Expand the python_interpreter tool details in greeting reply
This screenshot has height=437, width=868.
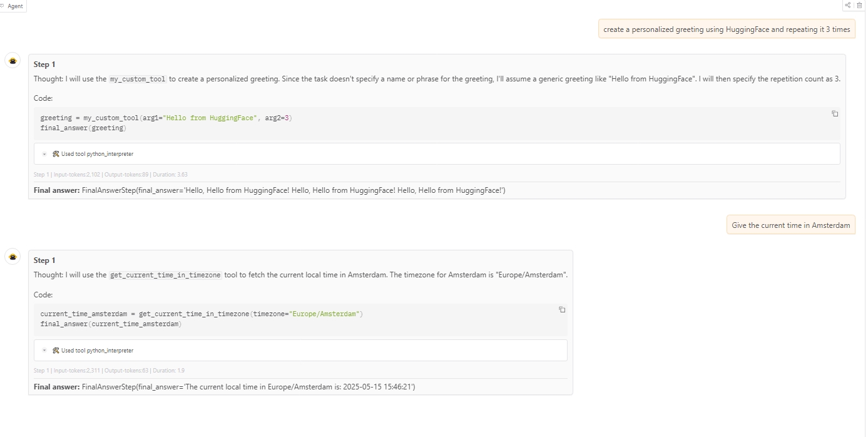(x=44, y=154)
